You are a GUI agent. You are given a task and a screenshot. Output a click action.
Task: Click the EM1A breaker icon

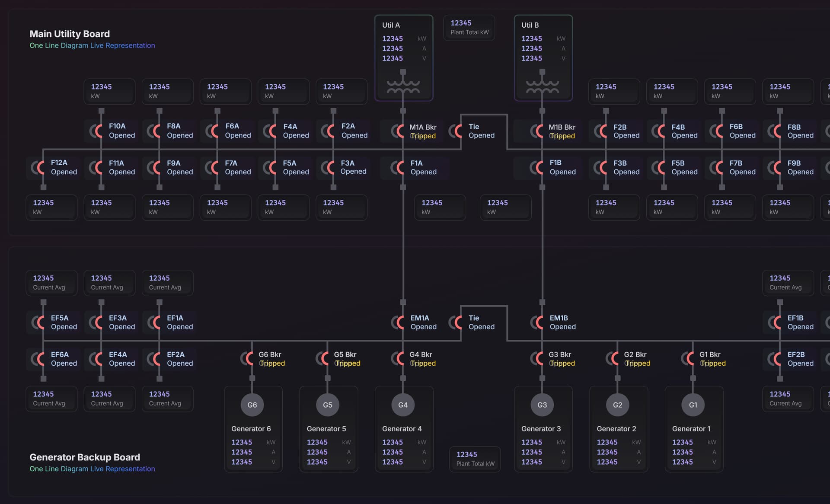coord(397,322)
